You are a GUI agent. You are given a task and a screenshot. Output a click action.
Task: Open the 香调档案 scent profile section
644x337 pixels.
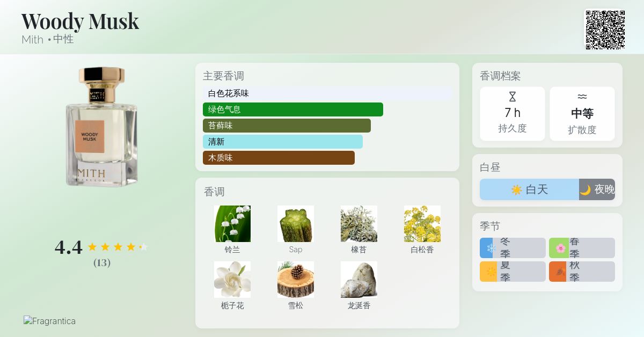[x=501, y=76]
